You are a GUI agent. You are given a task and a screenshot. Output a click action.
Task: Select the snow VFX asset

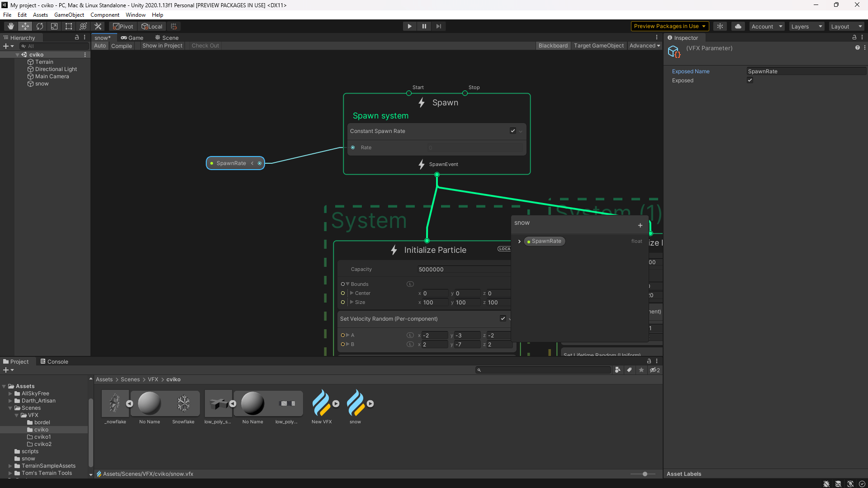[356, 407]
